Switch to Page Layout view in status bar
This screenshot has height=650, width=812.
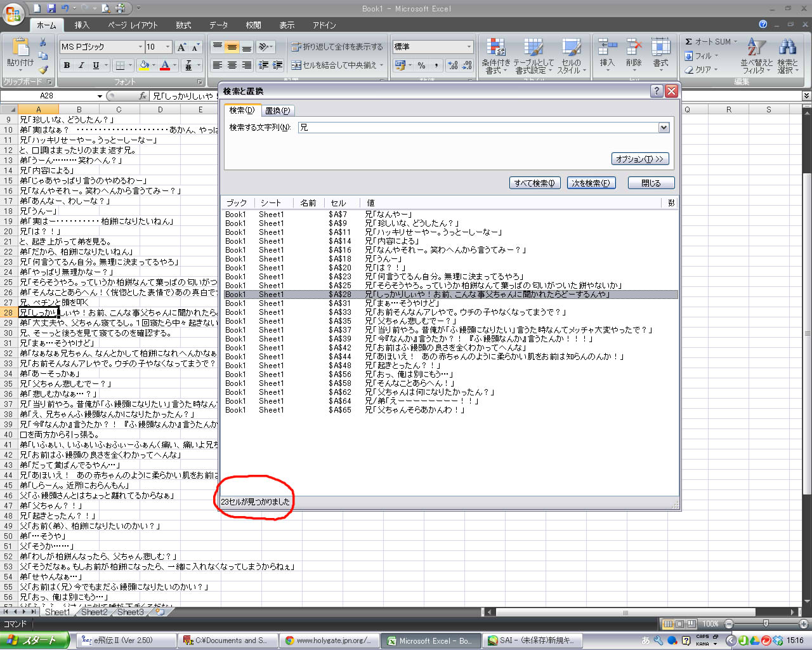pyautogui.click(x=679, y=624)
